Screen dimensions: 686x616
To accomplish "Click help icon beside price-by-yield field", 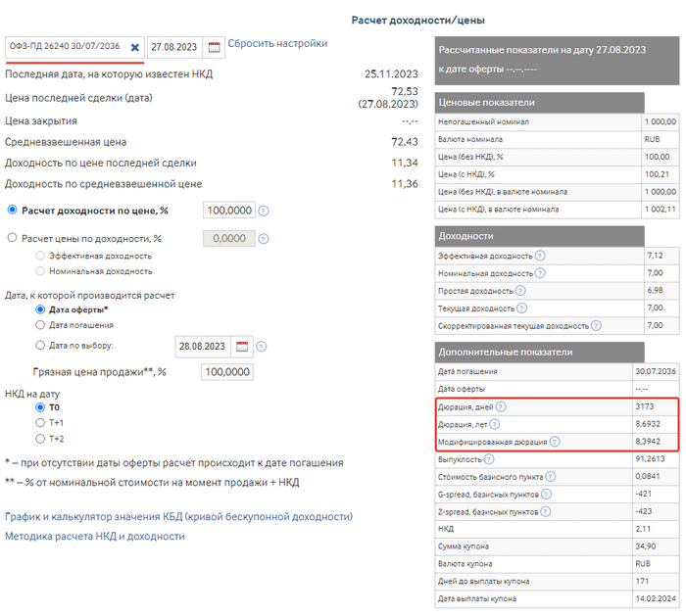I will [x=264, y=238].
